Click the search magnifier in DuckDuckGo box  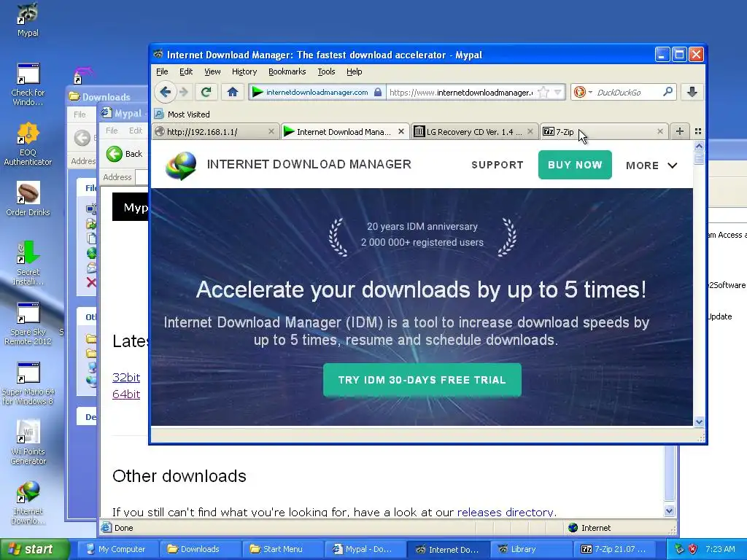pos(668,91)
